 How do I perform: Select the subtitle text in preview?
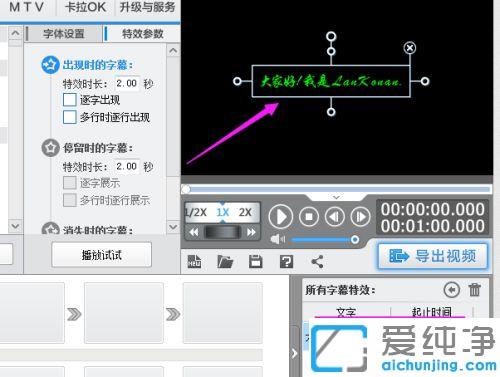coord(331,81)
